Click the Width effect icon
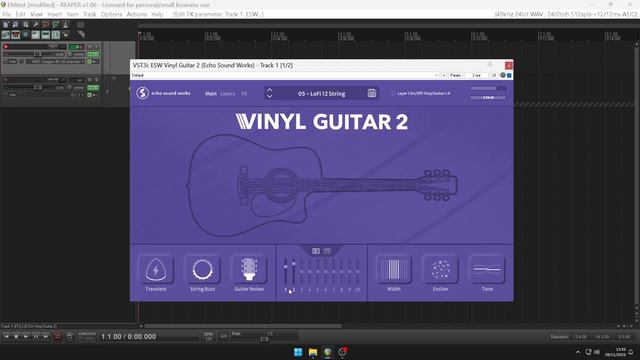Image resolution: width=640 pixels, height=360 pixels. click(394, 269)
